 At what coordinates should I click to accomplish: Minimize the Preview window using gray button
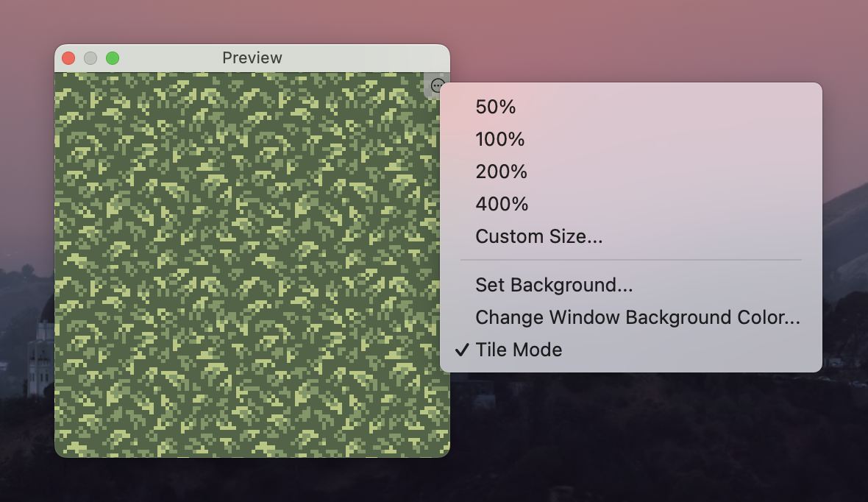pos(90,58)
